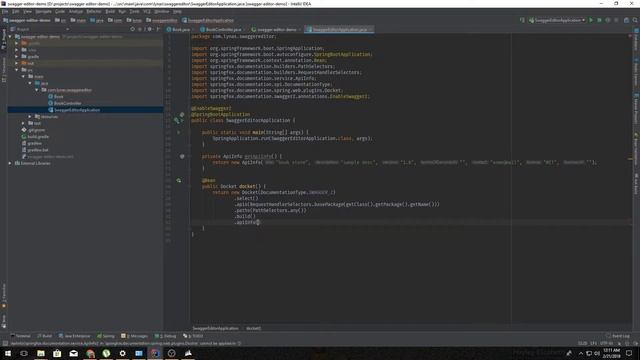Viewport: 640px width, 360px height.
Task: Click docket() breadcrumb below the editor
Action: pyautogui.click(x=253, y=328)
